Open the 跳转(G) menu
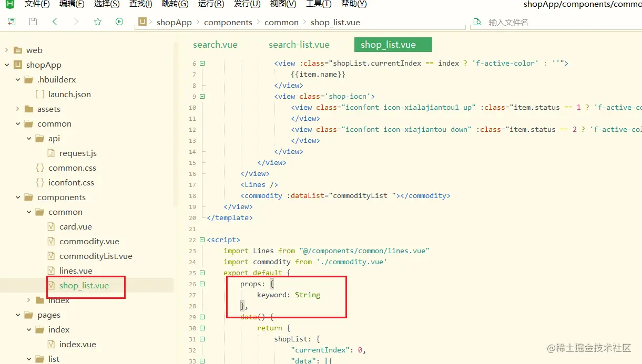This screenshot has height=364, width=642. click(x=176, y=4)
